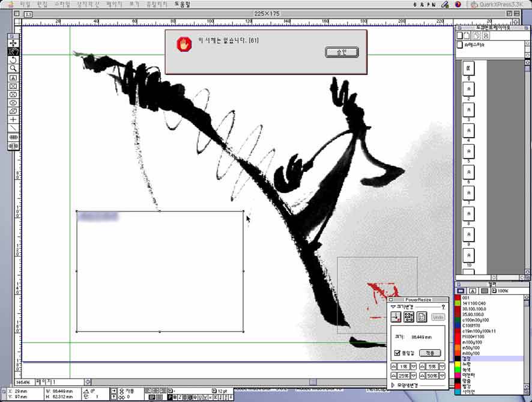Click the 승인 button in alert dialog
Screen dimensions: 532x402
click(x=342, y=52)
